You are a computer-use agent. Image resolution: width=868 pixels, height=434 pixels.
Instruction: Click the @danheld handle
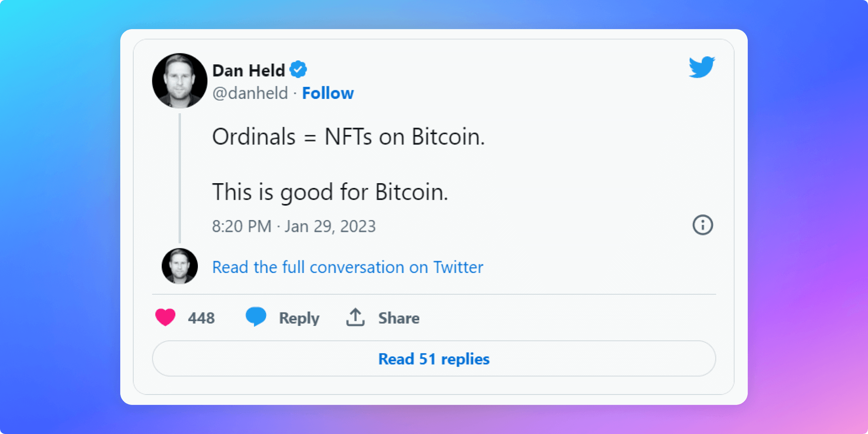(250, 93)
